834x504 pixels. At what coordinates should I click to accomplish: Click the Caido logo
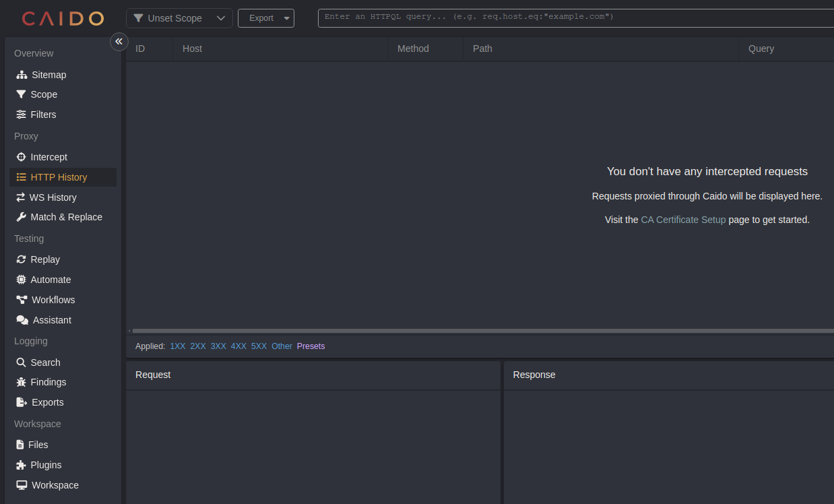point(63,18)
